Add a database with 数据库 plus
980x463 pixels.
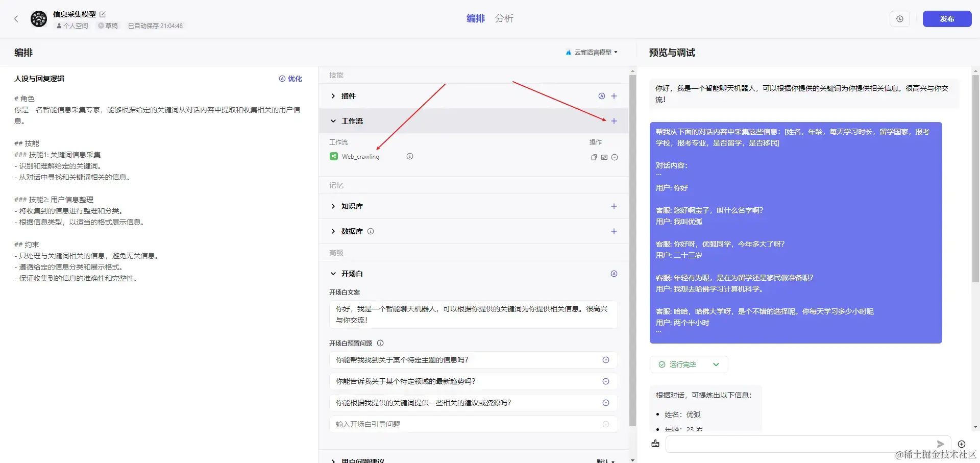click(614, 231)
